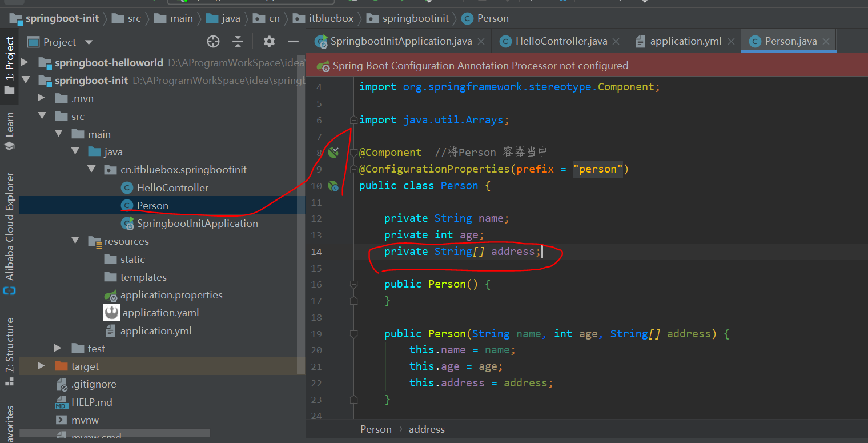This screenshot has width=868, height=443.
Task: Collapse the src folder
Action: [x=41, y=116]
